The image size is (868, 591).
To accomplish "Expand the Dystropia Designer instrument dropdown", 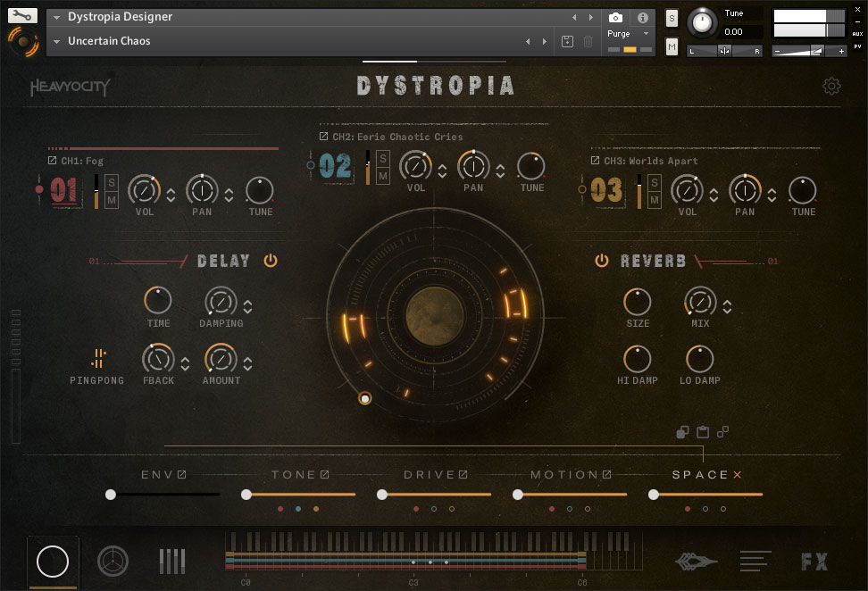I will [57, 17].
